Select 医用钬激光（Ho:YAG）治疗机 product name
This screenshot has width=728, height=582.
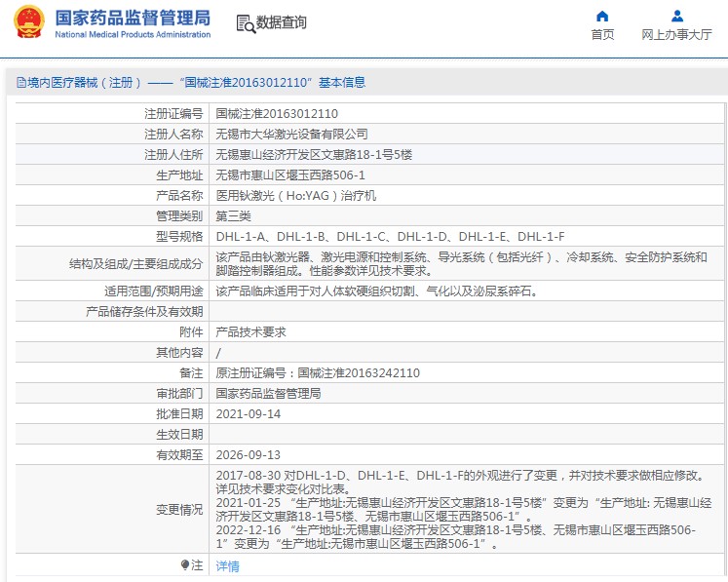pos(295,196)
